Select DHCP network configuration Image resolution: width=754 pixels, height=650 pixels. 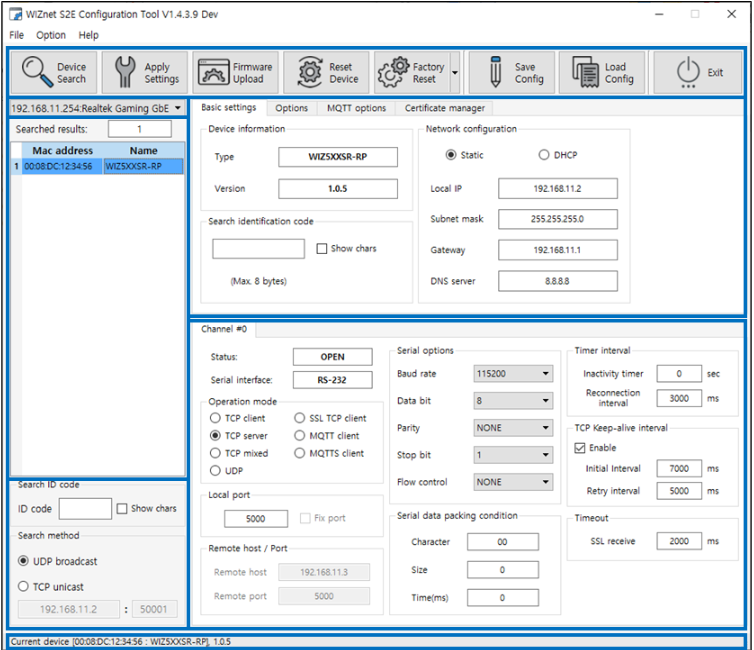point(558,155)
